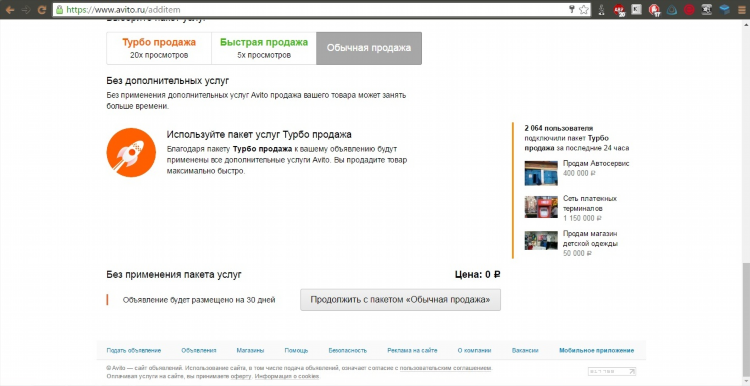Click Объявление будет размещено на 30 дней
The image size is (750, 386).
tap(199, 300)
